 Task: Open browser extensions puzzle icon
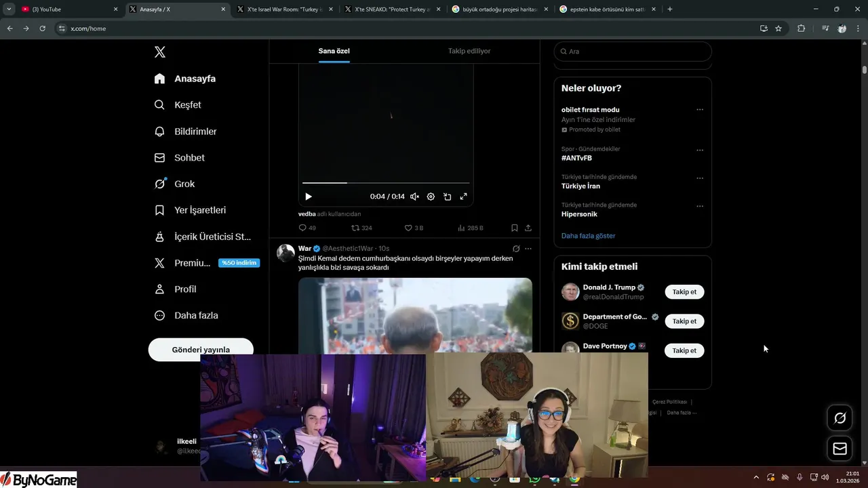(x=802, y=28)
